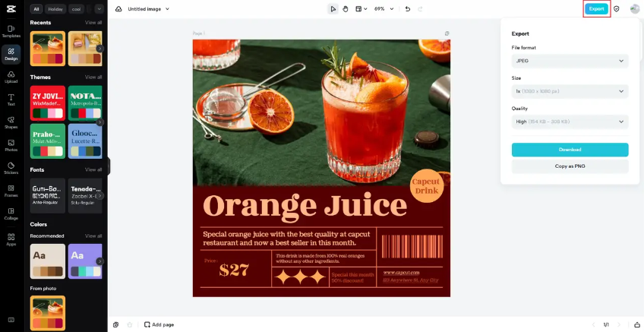Viewport: 644px width, 332px height.
Task: Open the Shapes panel
Action: pos(11,122)
